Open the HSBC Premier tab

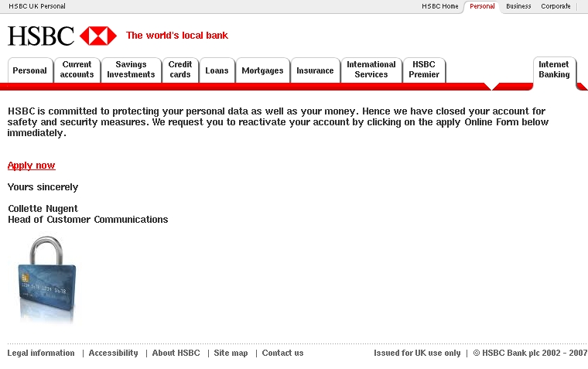tap(424, 70)
